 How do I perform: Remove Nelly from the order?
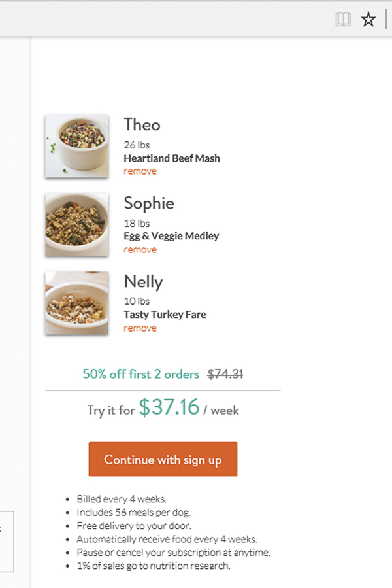[x=140, y=328]
